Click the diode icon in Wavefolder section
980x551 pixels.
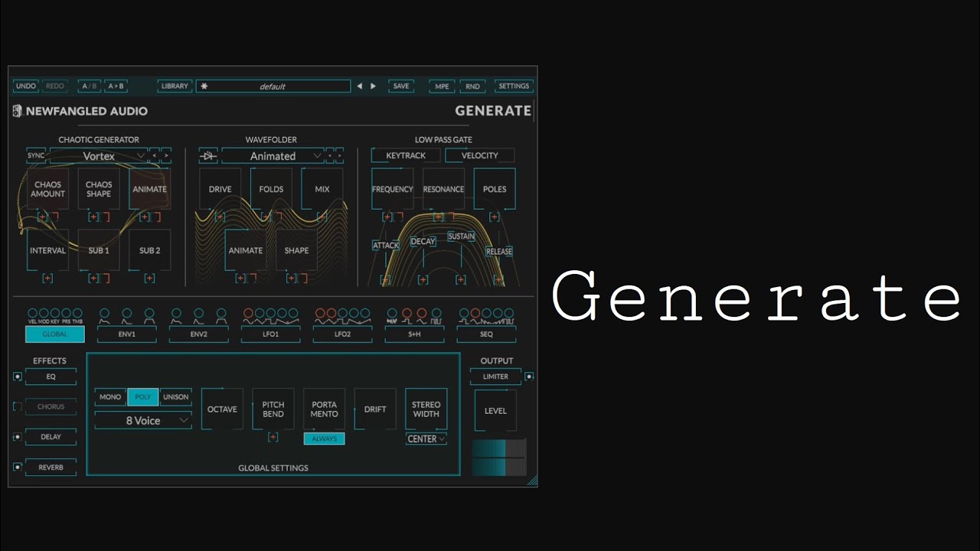pos(208,156)
